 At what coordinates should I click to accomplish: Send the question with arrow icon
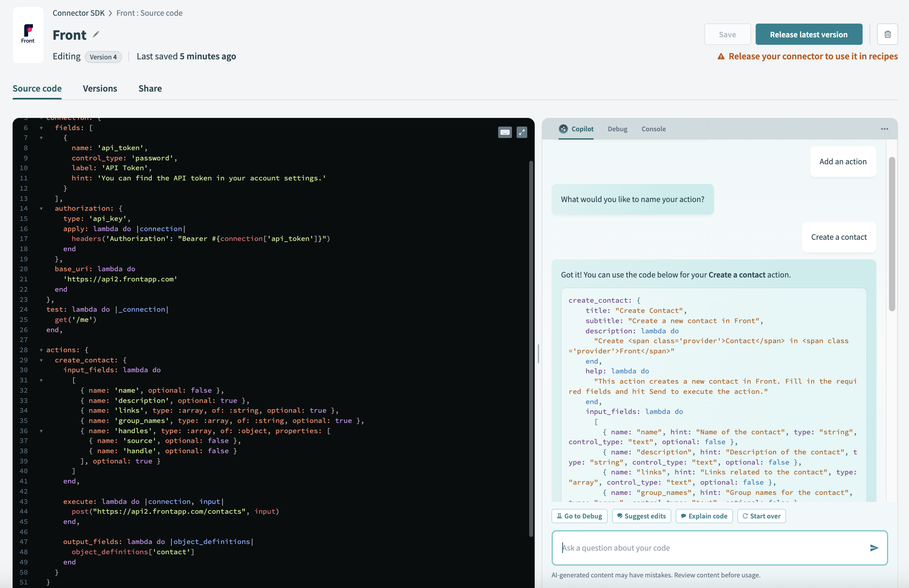point(874,548)
